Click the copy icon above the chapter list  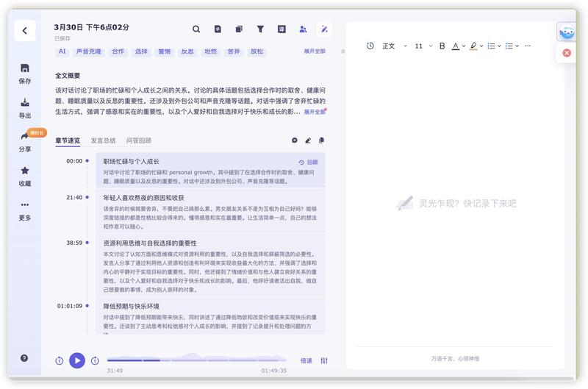tap(321, 140)
